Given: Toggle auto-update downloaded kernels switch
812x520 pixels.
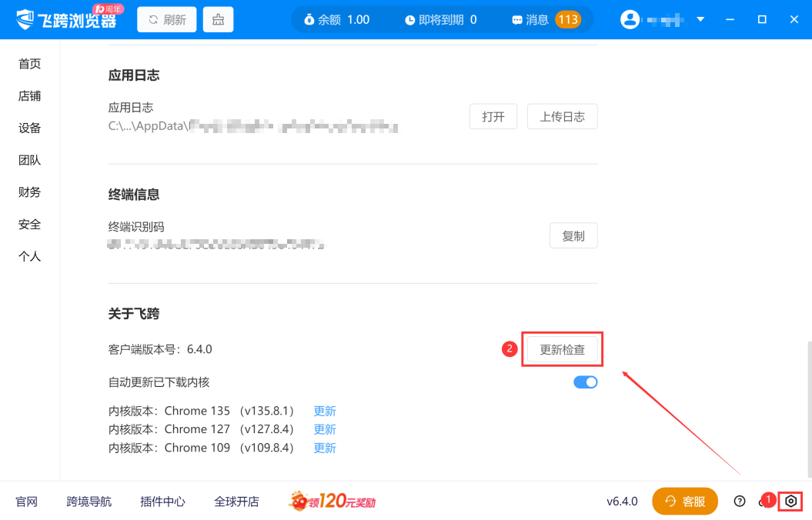Looking at the screenshot, I should coord(585,382).
